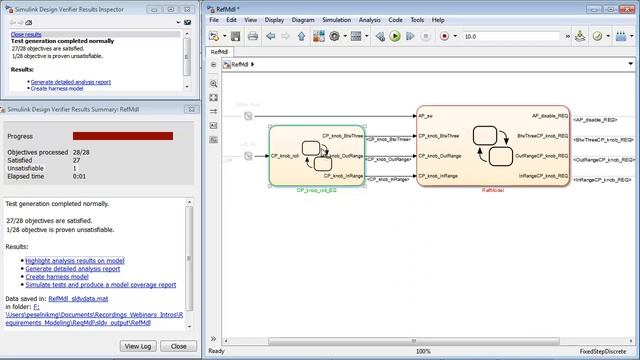The width and height of the screenshot is (640, 360).
Task: Open the File menu
Action: pos(214,20)
